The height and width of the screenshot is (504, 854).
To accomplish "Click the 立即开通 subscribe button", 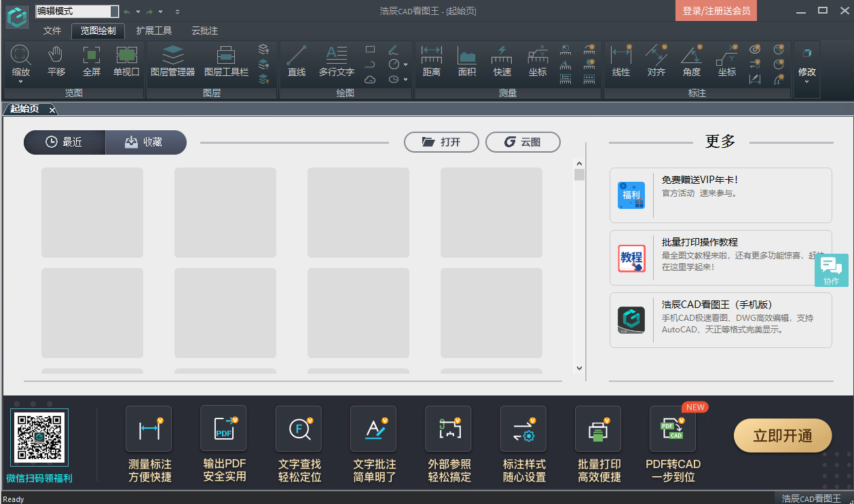I will pyautogui.click(x=783, y=435).
